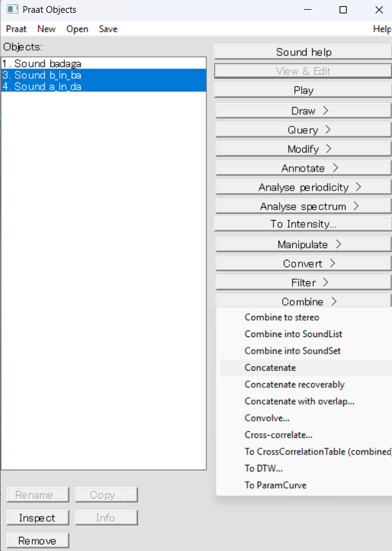This screenshot has height=551, width=392.
Task: Choose To DTW... menu item
Action: tap(306, 469)
